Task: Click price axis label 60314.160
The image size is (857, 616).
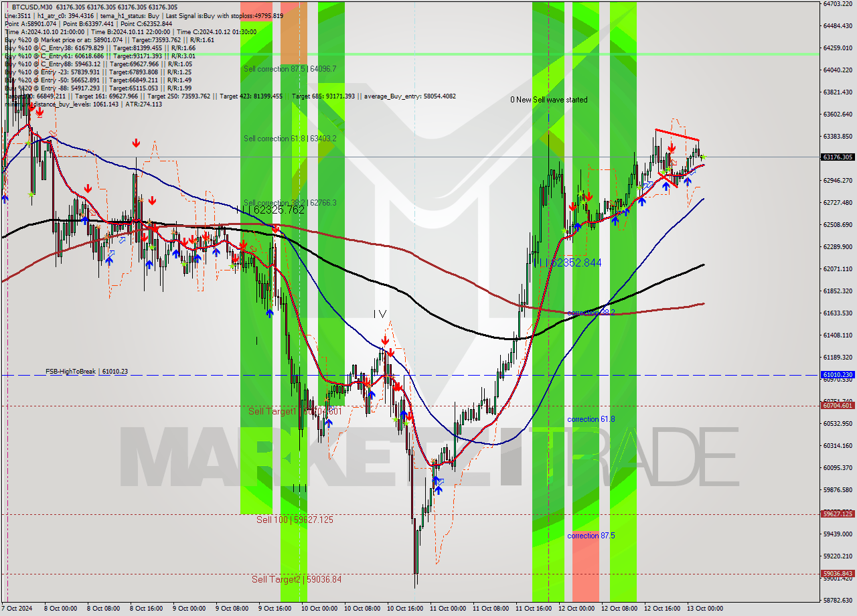Action: point(837,445)
